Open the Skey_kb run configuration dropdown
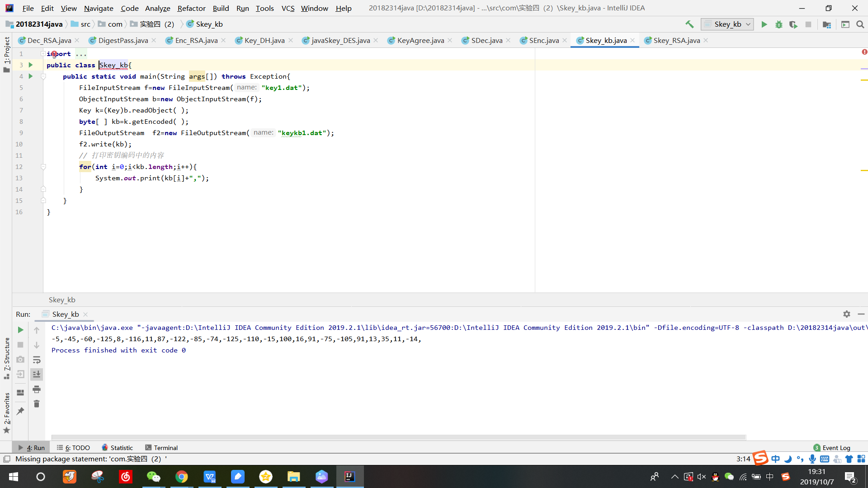 click(727, 24)
